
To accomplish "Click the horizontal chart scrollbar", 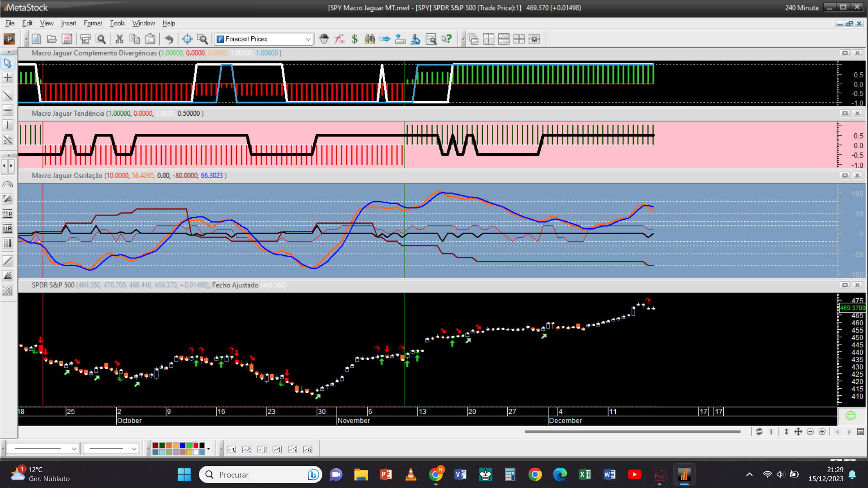I will [x=632, y=432].
